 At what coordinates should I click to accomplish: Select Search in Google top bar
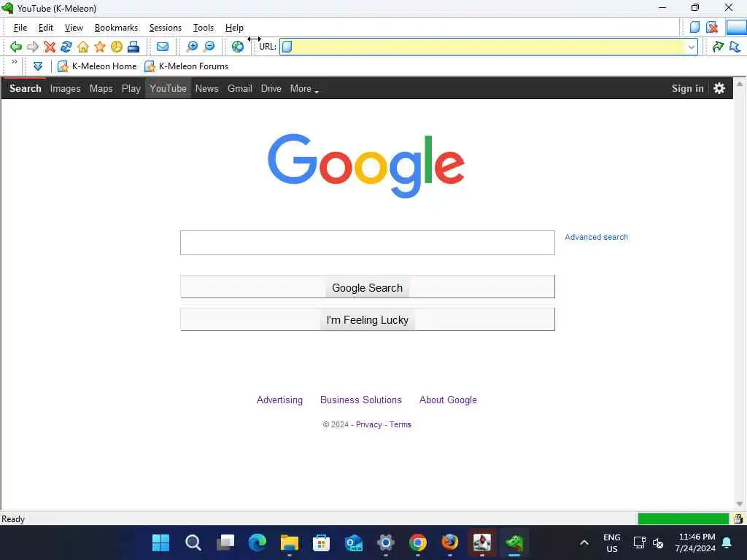tap(26, 88)
